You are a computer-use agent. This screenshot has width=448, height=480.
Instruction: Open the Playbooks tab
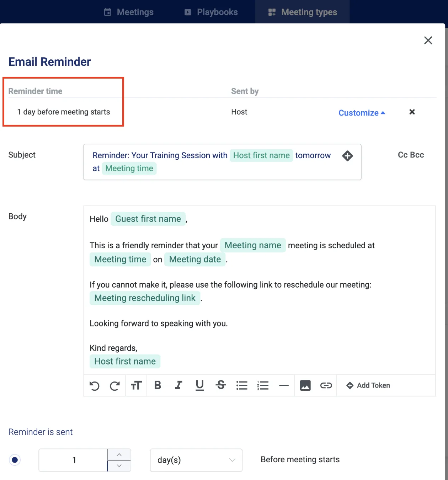pos(211,12)
